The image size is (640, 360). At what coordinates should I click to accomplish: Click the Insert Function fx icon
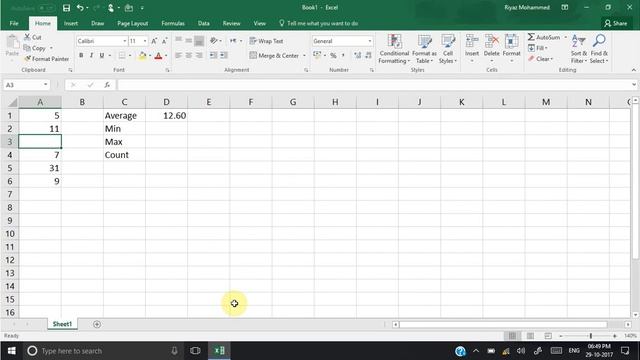(107, 85)
